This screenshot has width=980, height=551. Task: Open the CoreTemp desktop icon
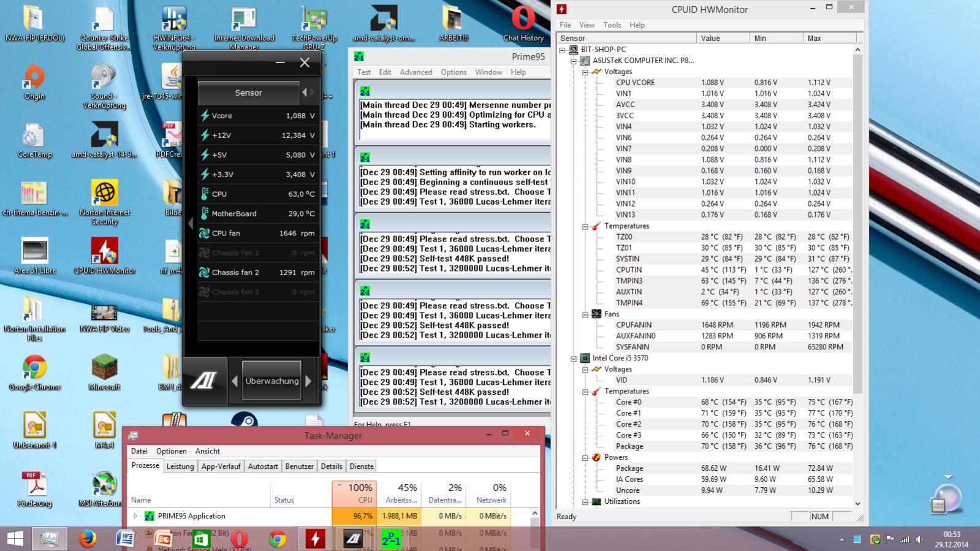(x=34, y=141)
